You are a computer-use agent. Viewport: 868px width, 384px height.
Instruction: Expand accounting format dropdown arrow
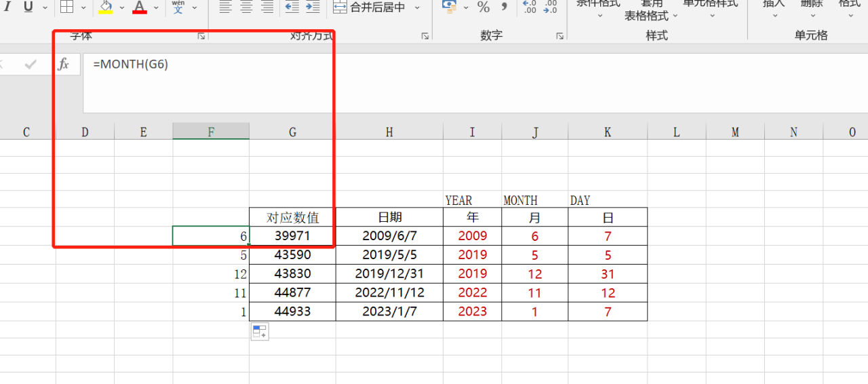point(466,7)
